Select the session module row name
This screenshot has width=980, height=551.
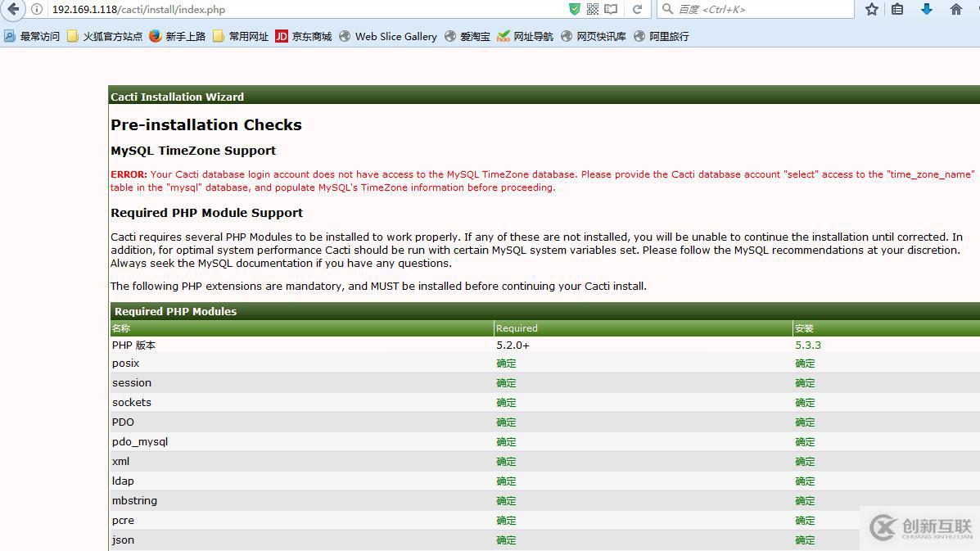coord(132,382)
